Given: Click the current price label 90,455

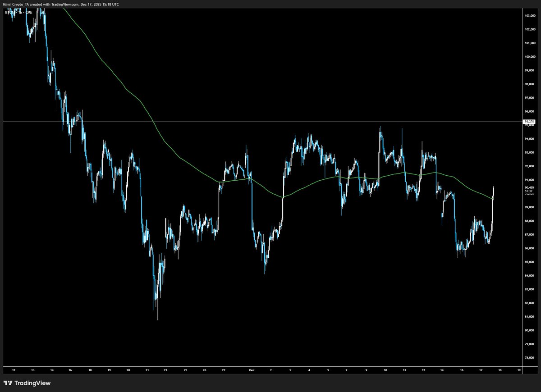Looking at the screenshot, I should [529, 187].
